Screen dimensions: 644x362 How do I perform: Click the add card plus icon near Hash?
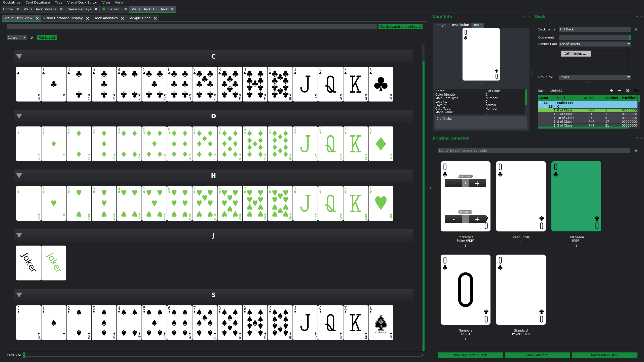point(611,91)
